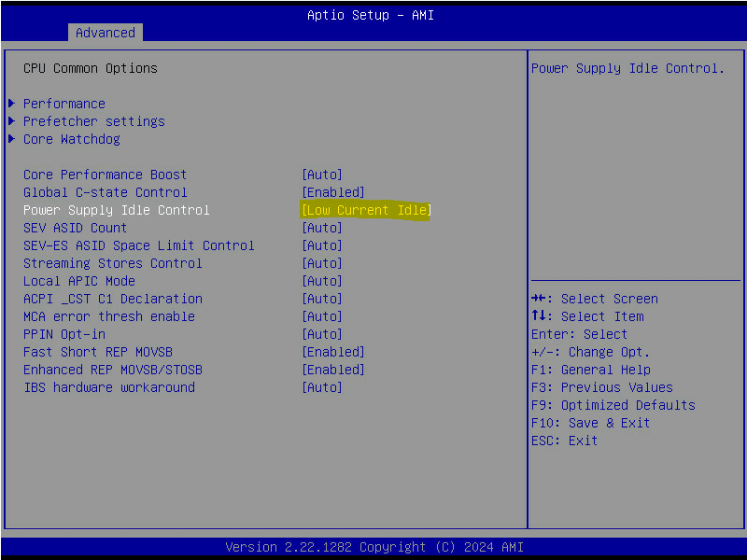747x560 pixels.
Task: Open the Advanced tab
Action: [106, 33]
